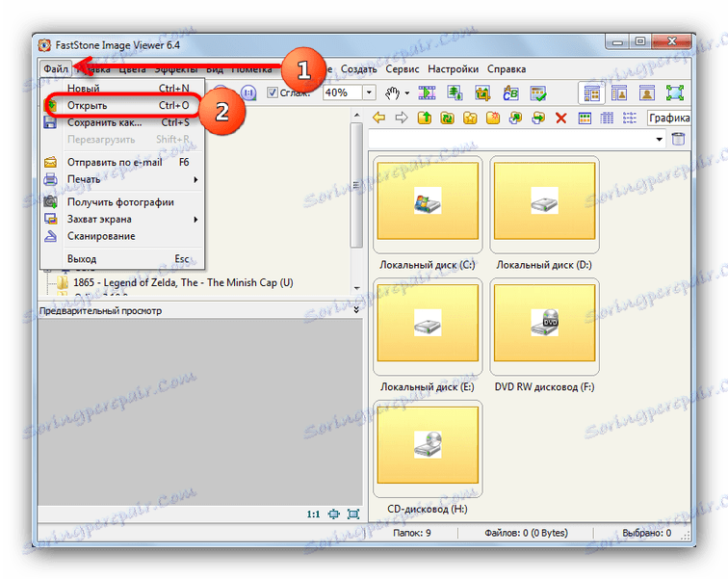Collapse the preview panel chevron

[356, 309]
